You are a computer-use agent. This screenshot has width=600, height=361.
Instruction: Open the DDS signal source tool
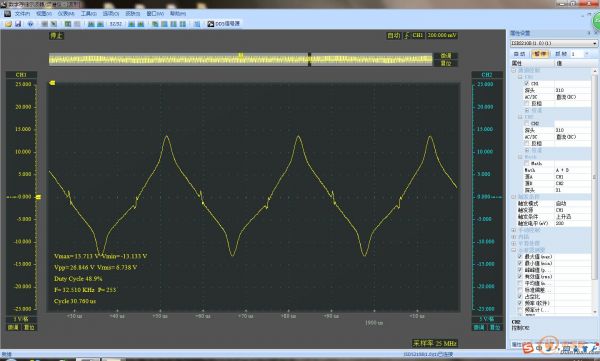click(x=223, y=24)
